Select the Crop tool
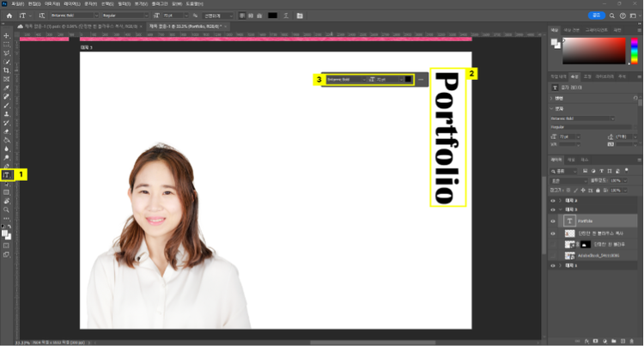The width and height of the screenshot is (644, 346). tap(6, 70)
